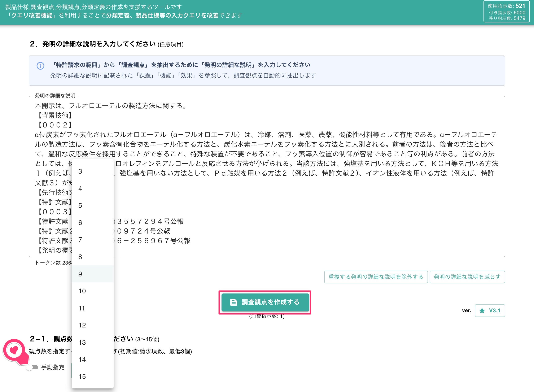Click the 調査観点を作成する button
The image size is (534, 392).
point(265,302)
